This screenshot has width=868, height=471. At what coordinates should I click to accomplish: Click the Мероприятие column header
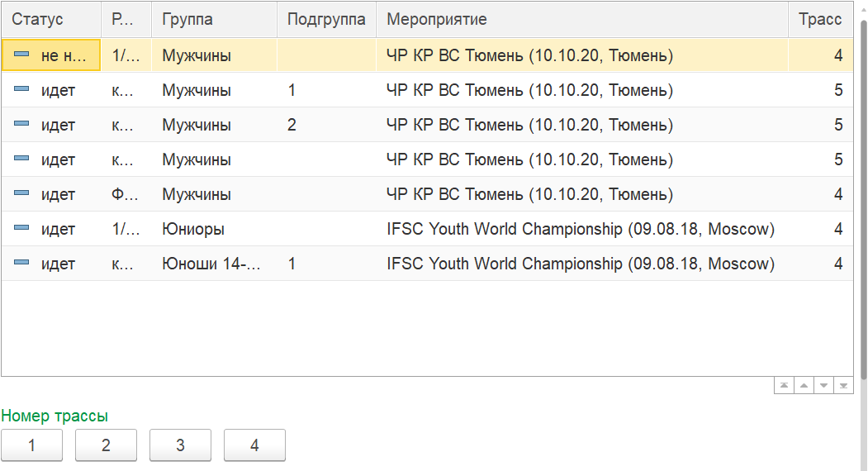[437, 20]
